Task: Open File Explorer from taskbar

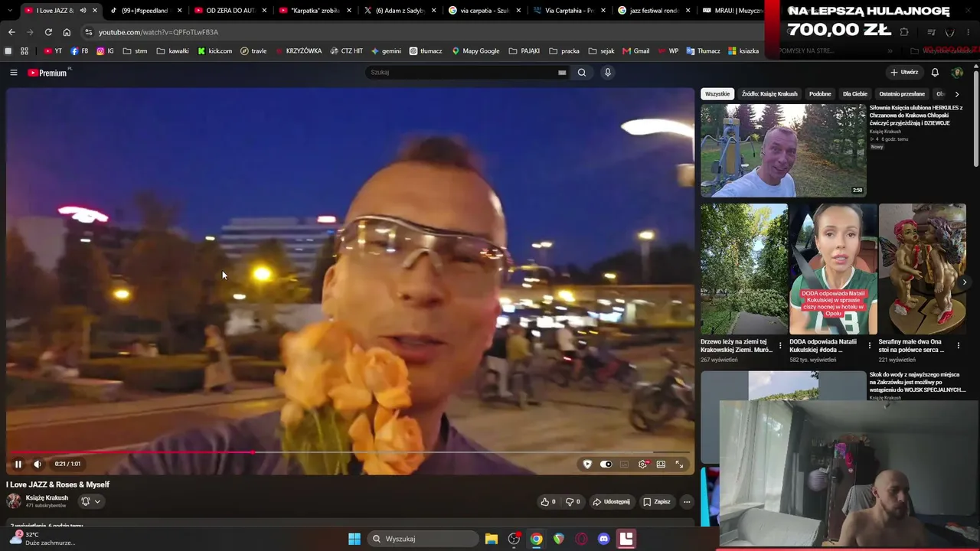Action: coord(492,539)
